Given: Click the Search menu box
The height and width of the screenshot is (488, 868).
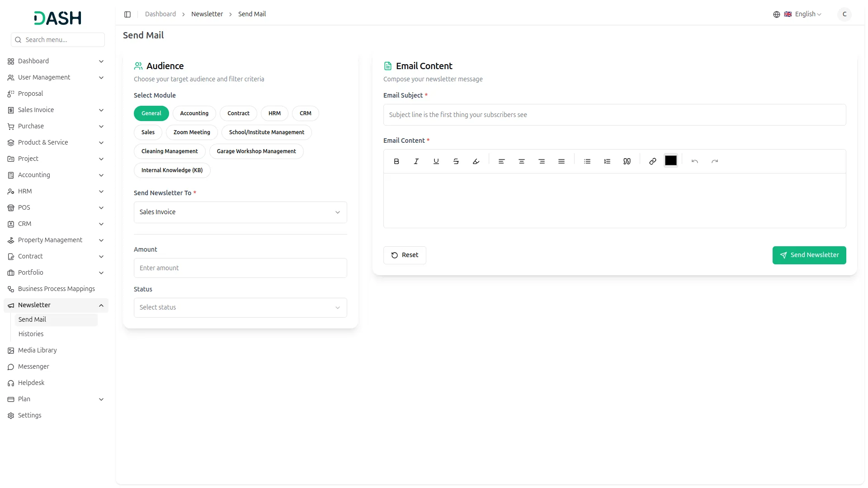Looking at the screenshot, I should [58, 40].
